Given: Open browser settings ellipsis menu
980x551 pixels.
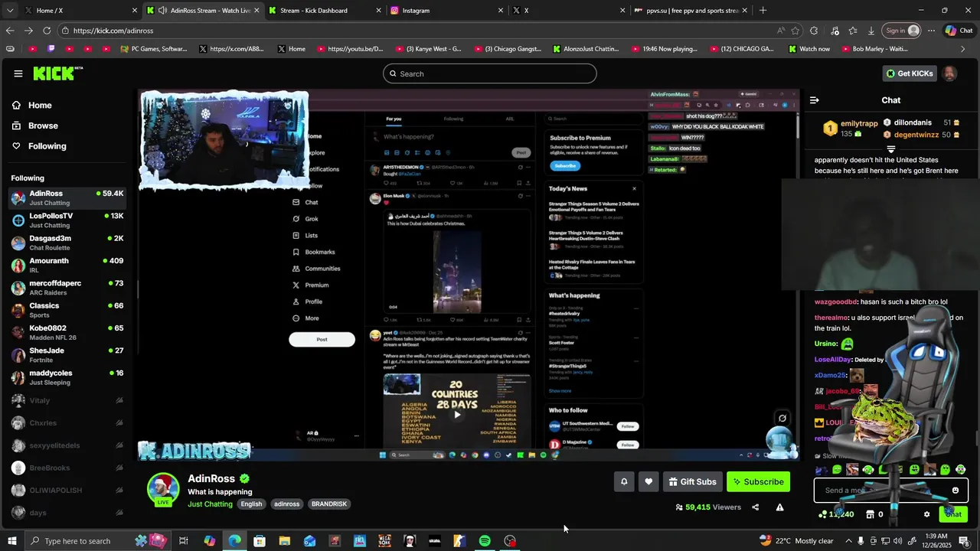Looking at the screenshot, I should tap(932, 31).
